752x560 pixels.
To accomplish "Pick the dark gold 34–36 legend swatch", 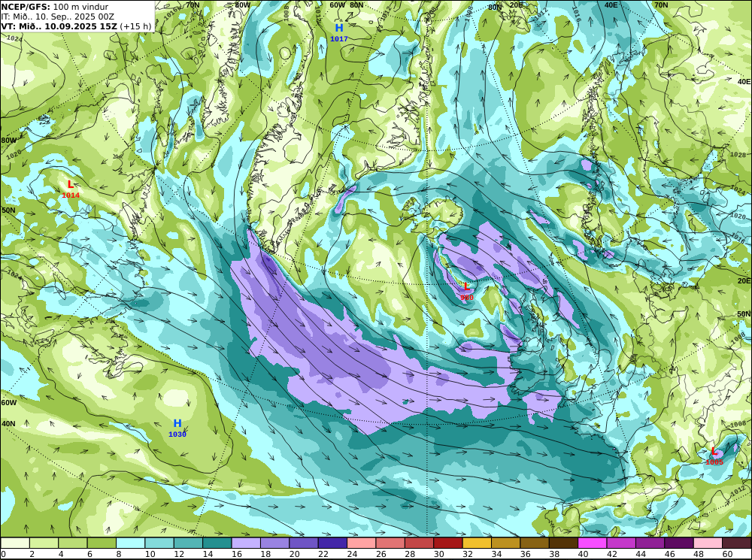I will click(505, 543).
